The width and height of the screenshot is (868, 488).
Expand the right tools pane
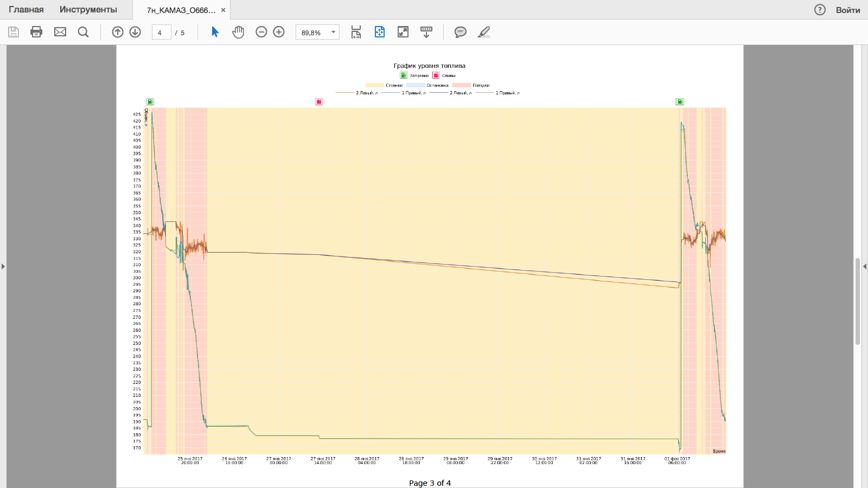pyautogui.click(x=864, y=266)
